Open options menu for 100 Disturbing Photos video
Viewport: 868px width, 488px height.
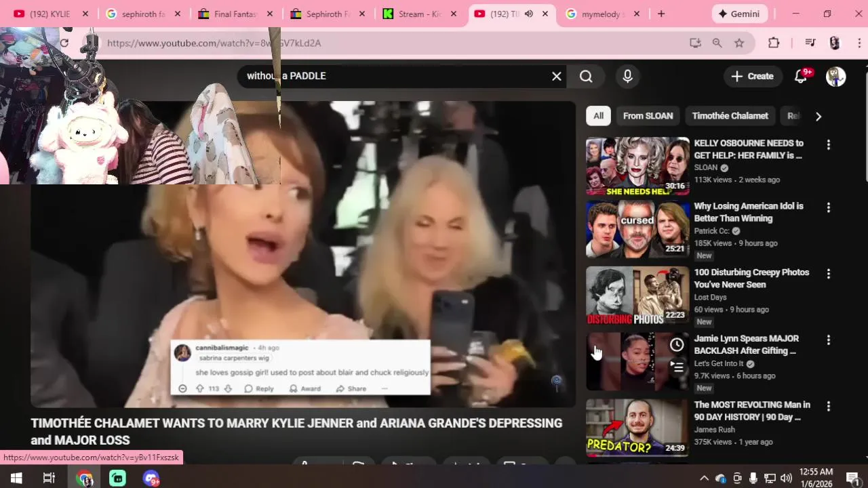(828, 274)
